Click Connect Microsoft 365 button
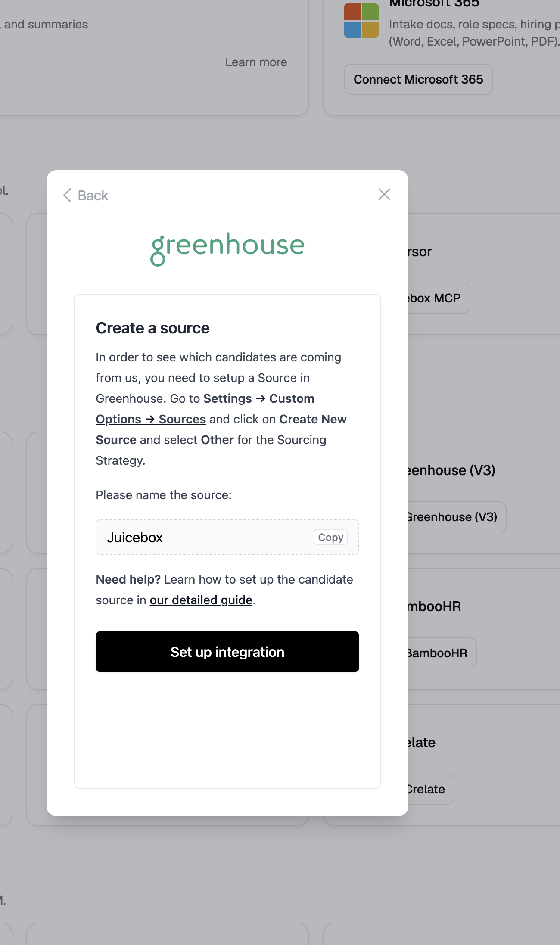Screen dimensions: 560x945 (x=418, y=79)
